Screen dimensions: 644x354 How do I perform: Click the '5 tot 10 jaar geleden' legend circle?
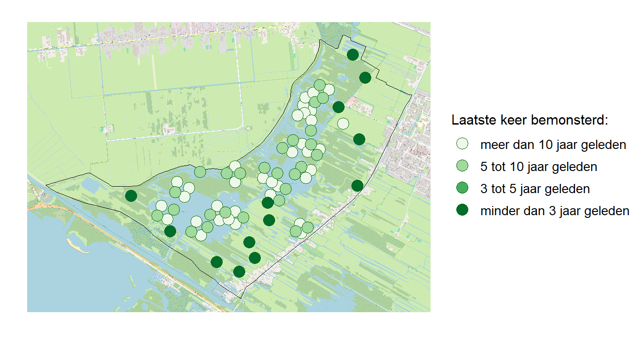pyautogui.click(x=462, y=166)
